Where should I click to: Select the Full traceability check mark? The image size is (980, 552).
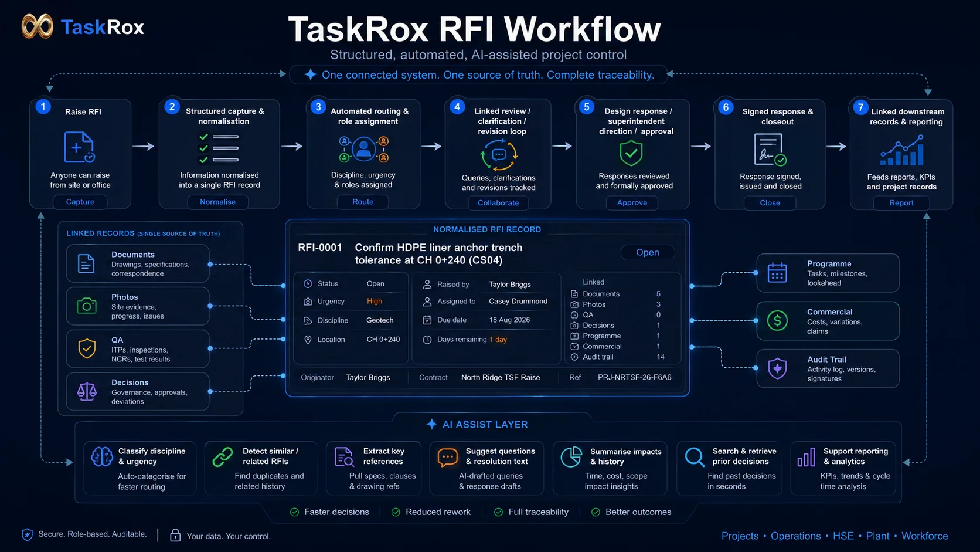pos(498,512)
